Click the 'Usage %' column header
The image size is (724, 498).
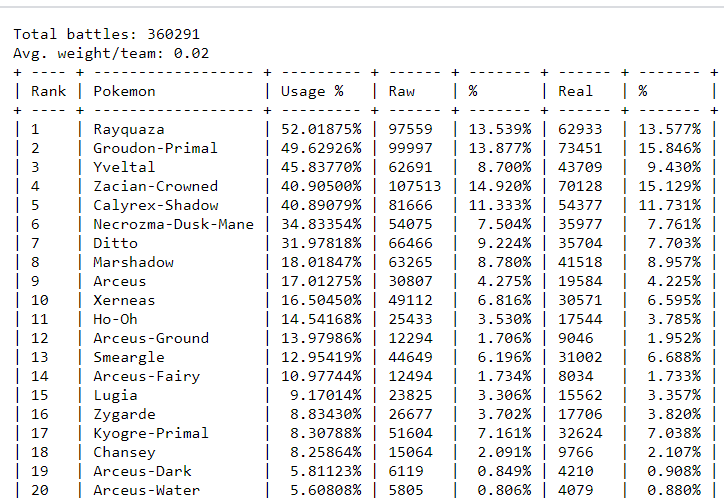pos(312,91)
